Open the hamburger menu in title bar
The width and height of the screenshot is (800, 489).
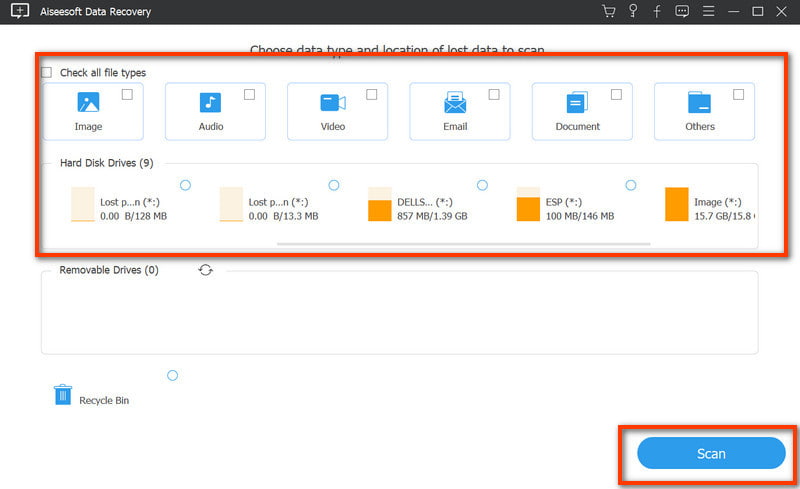tap(708, 11)
